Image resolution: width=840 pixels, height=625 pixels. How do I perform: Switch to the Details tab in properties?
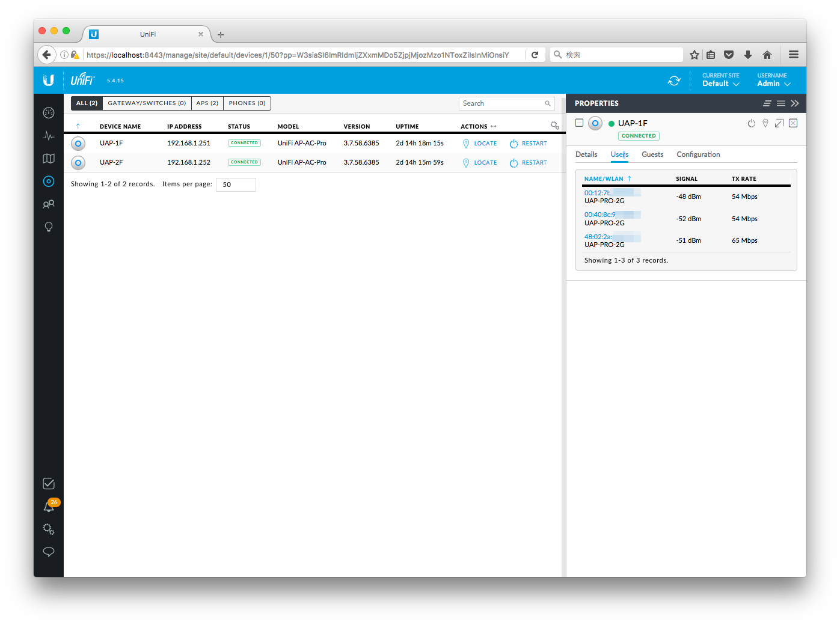coord(586,154)
